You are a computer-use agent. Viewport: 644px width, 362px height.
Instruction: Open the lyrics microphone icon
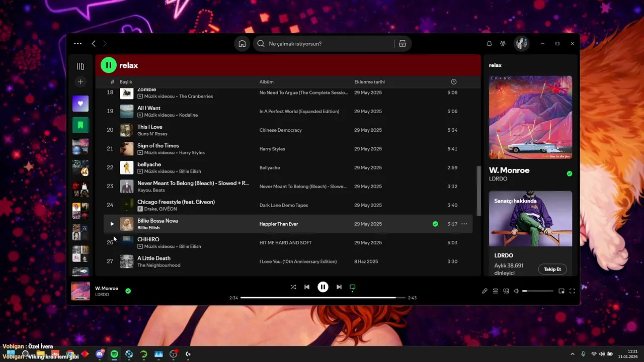[485, 291]
